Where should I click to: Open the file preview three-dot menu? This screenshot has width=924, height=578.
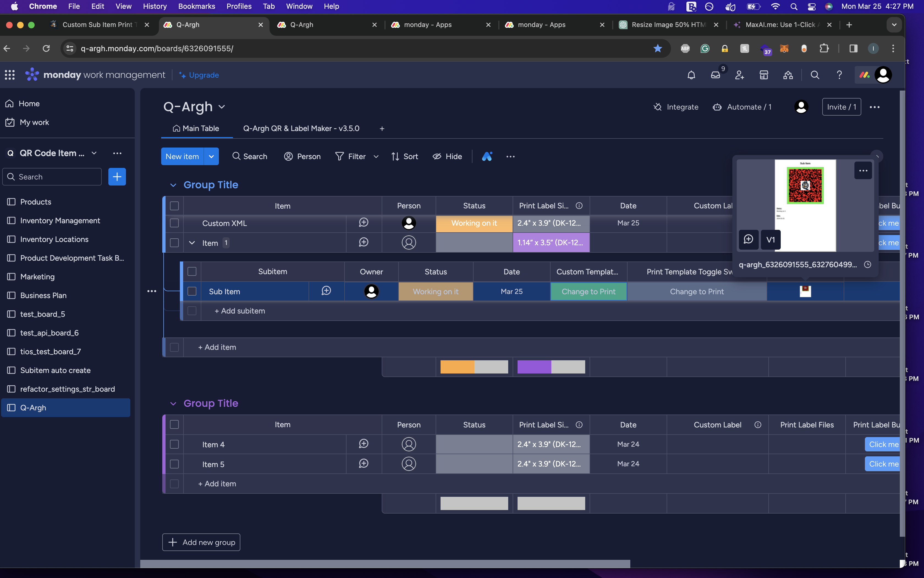pos(863,170)
